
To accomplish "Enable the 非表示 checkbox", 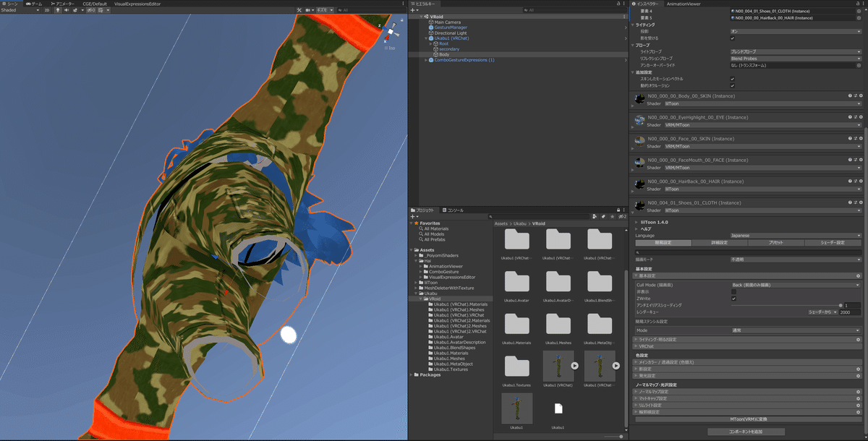I will (x=734, y=291).
